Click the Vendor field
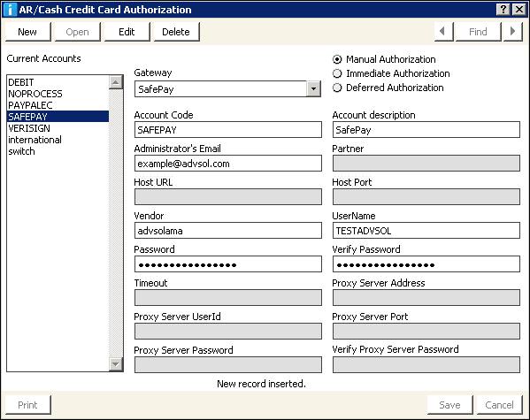530x420 pixels. pos(228,231)
